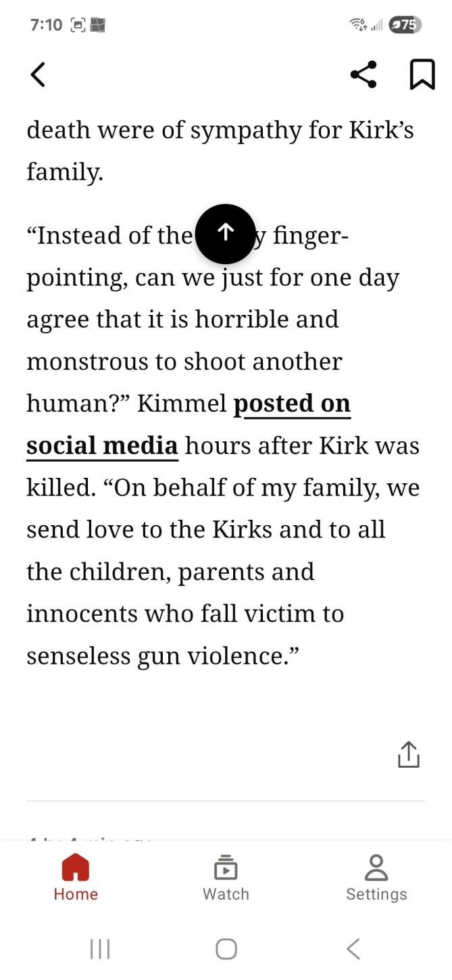This screenshot has height=980, width=452.
Task: Open the Settings tab
Action: pos(376,877)
